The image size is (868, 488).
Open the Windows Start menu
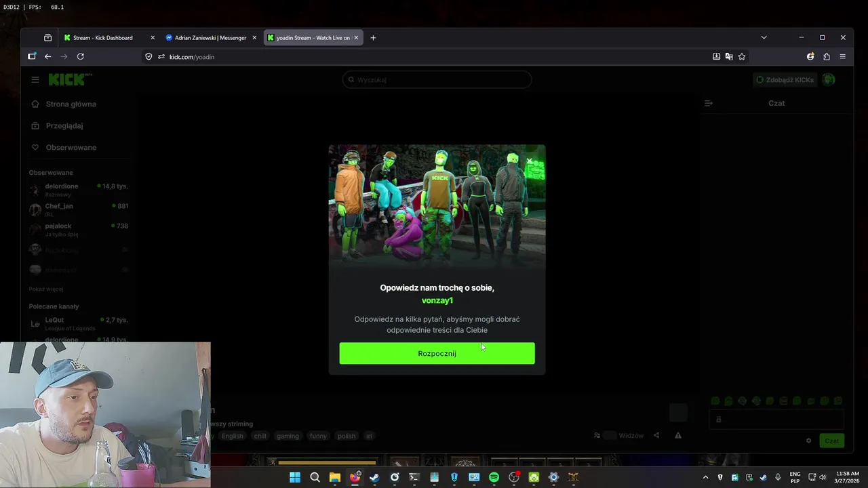[x=295, y=477]
